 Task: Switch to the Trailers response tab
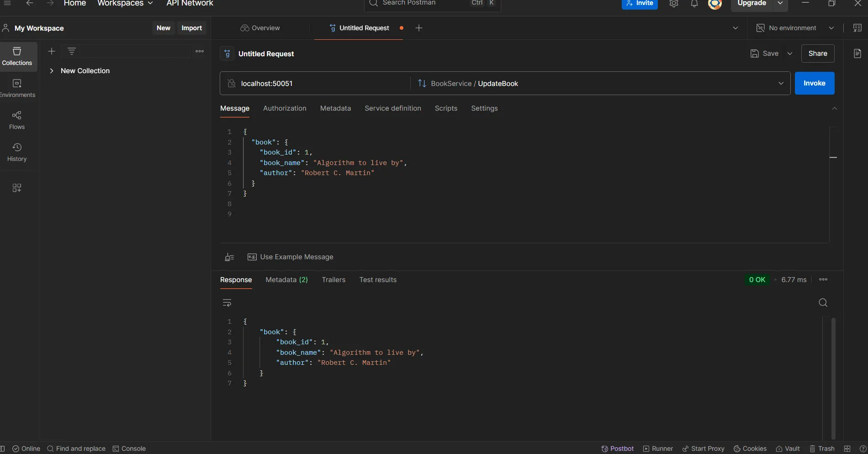click(x=333, y=279)
